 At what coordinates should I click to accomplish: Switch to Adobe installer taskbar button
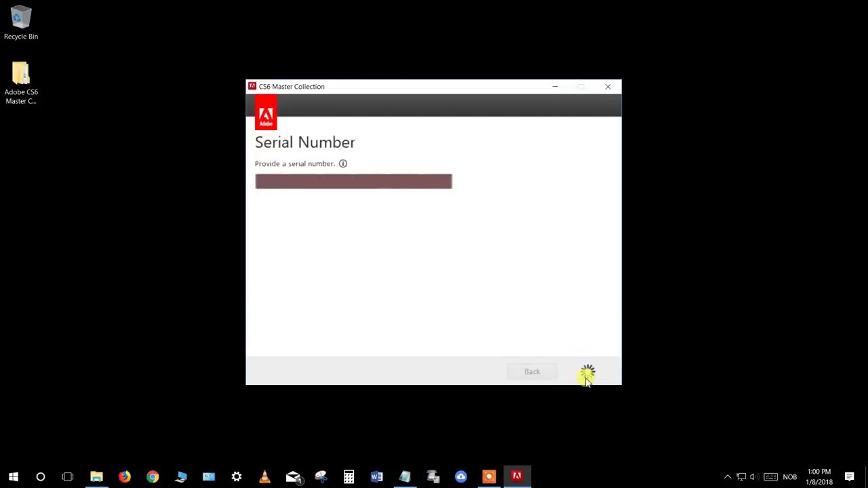(x=517, y=476)
